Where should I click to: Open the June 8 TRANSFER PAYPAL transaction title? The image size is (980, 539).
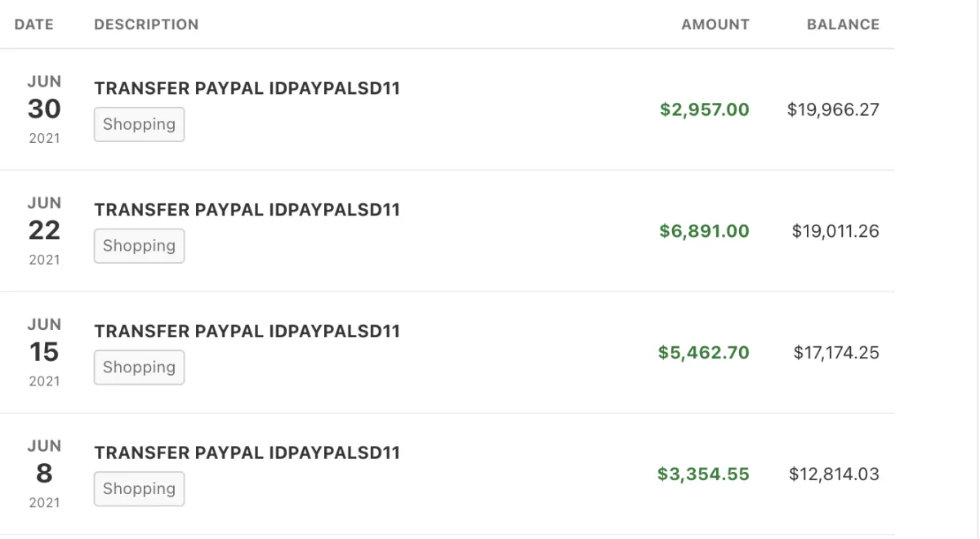[247, 452]
